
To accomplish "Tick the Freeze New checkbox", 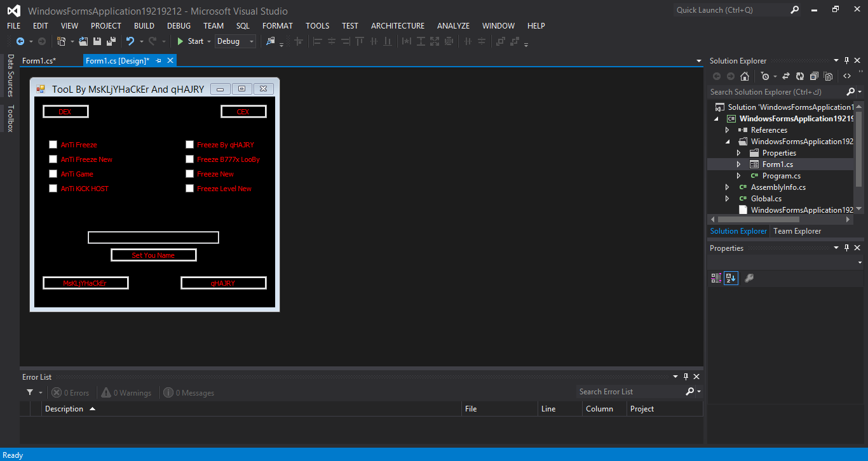I will coord(189,174).
